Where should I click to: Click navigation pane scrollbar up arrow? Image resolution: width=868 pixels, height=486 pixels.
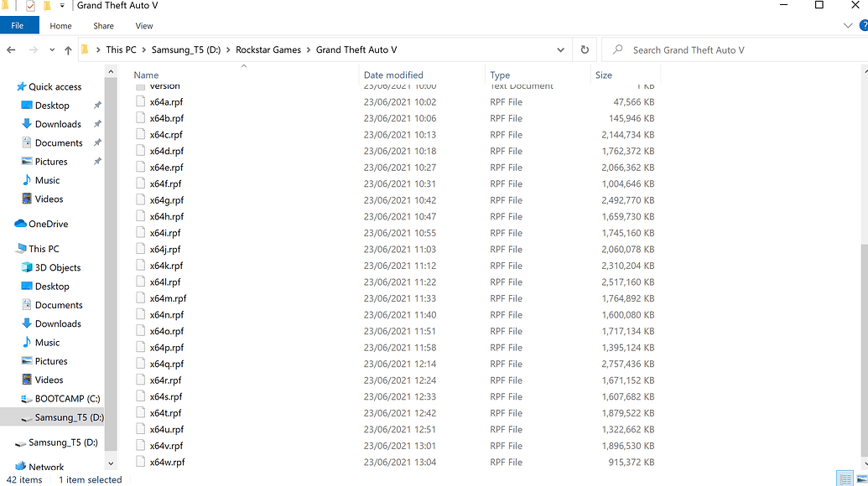pos(111,71)
